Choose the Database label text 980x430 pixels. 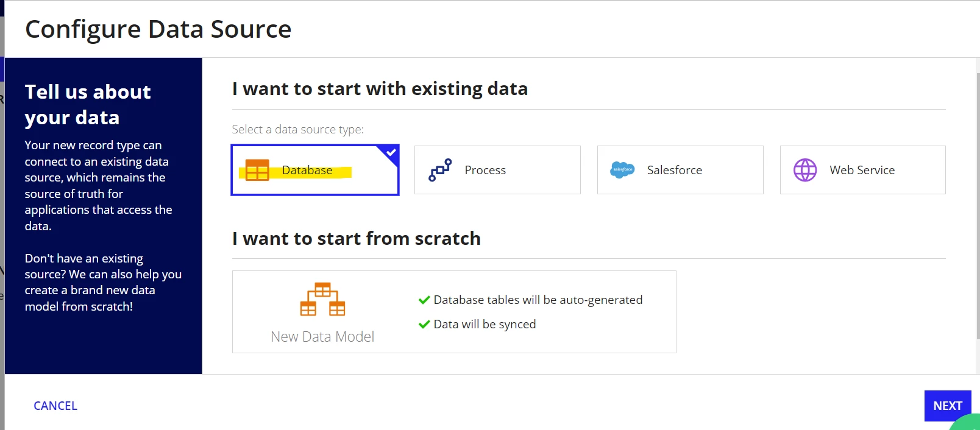(x=307, y=170)
